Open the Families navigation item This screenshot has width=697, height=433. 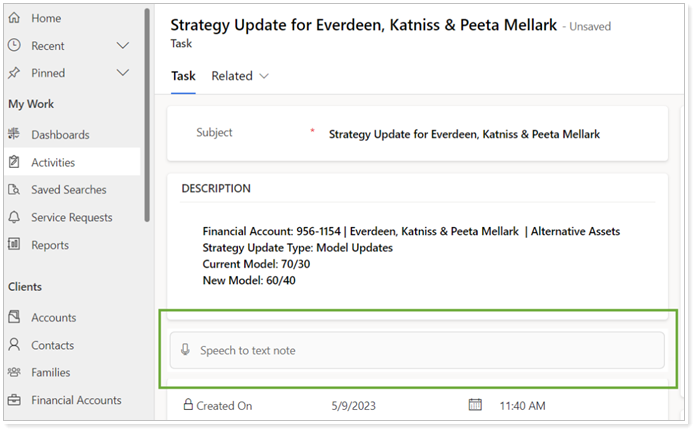(x=50, y=372)
